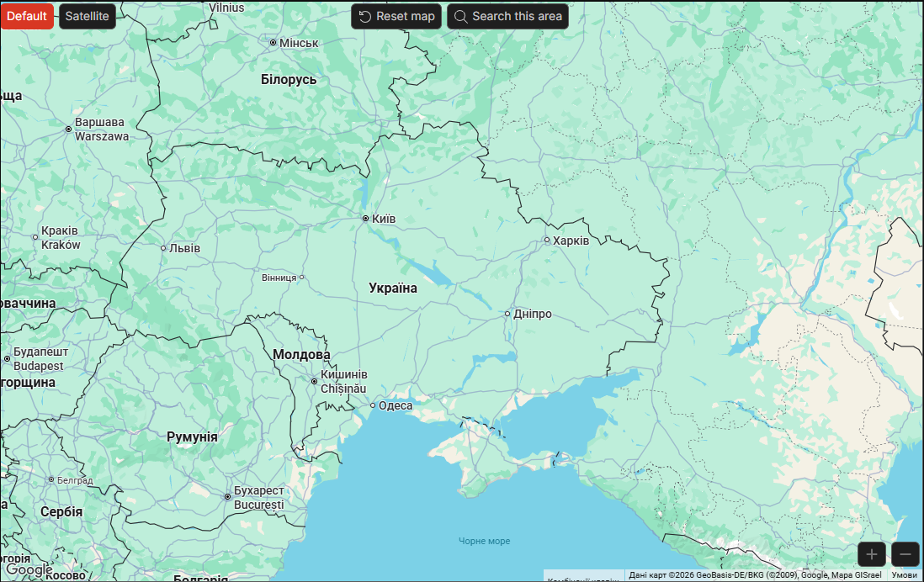Select the Дніпро city label

click(x=532, y=314)
